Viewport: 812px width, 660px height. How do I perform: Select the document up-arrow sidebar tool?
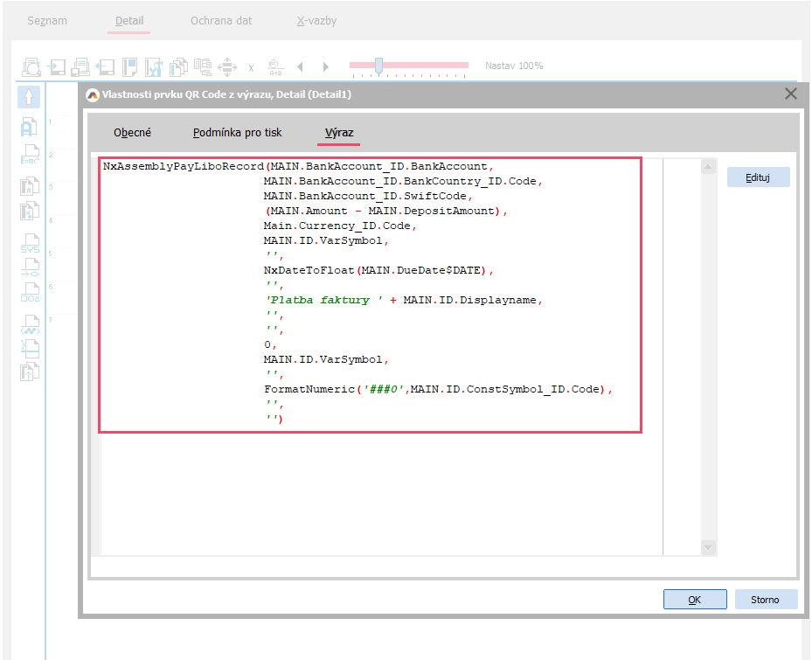tap(30, 372)
